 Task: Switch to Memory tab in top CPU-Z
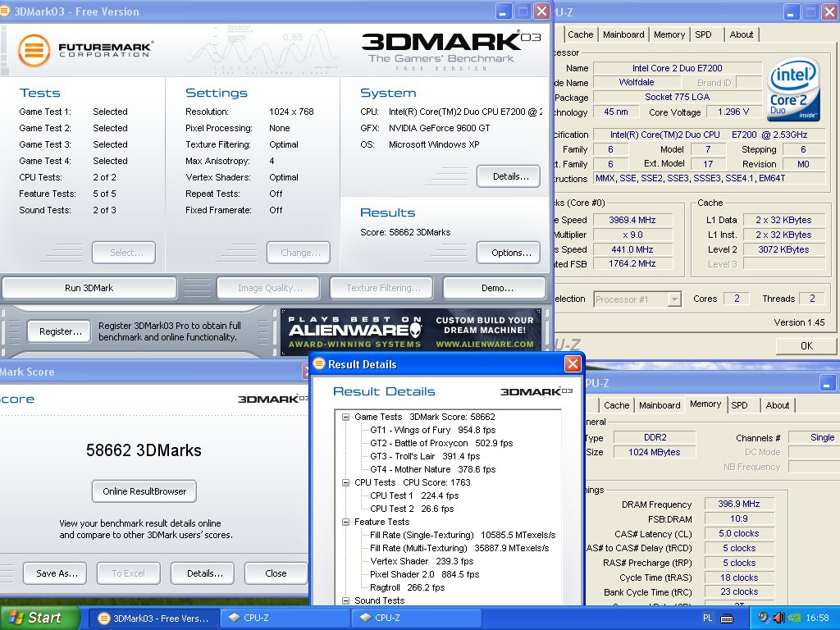click(669, 34)
